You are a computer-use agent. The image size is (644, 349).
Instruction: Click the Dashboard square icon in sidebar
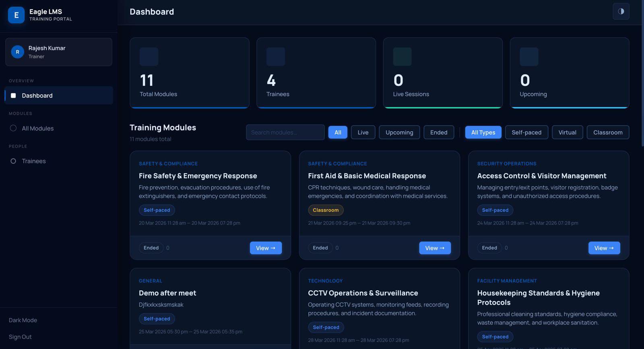click(x=13, y=95)
